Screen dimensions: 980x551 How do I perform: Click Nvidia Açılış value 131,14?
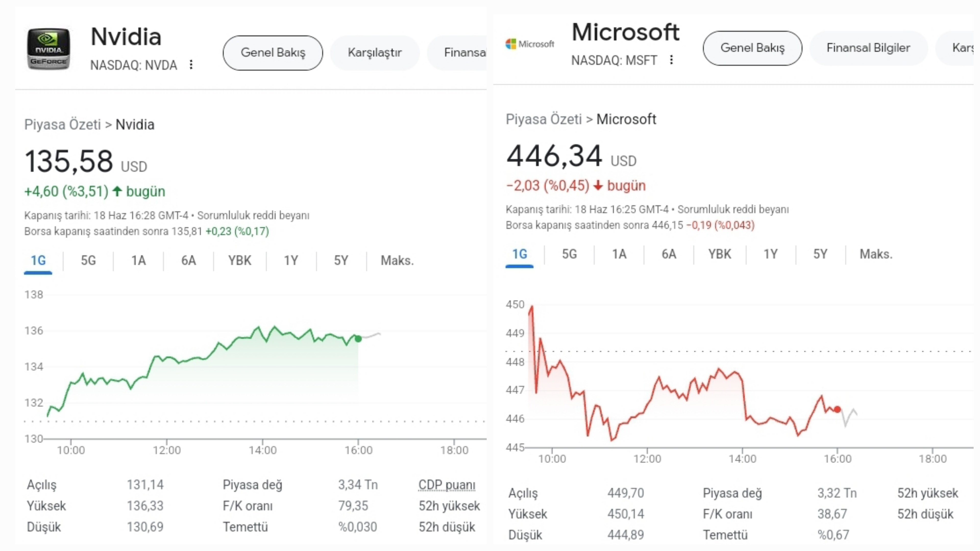(x=145, y=485)
